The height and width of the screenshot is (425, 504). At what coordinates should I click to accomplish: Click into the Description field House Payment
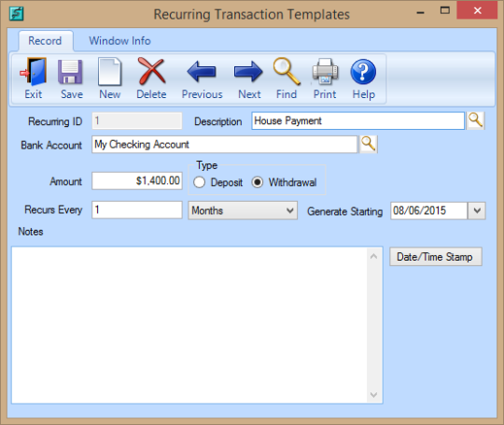coord(358,120)
